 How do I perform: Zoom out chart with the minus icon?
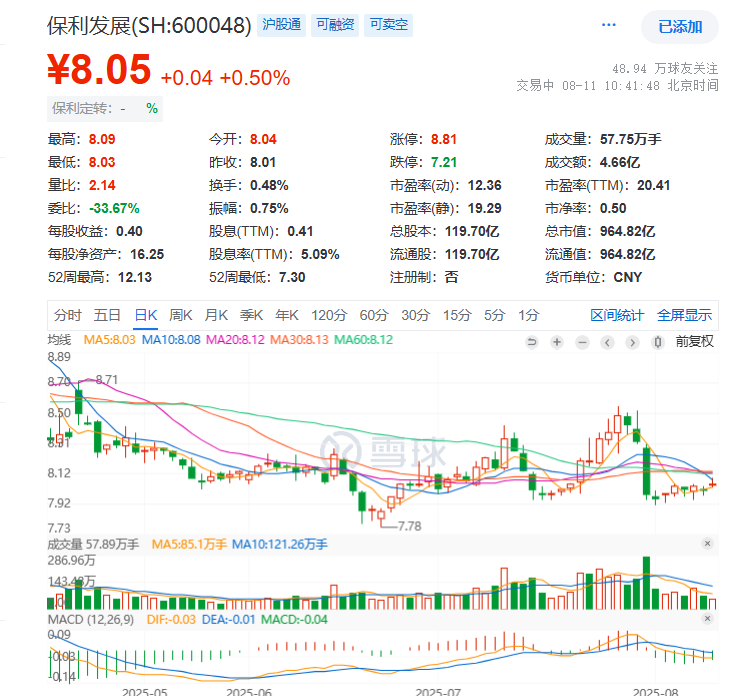[x=583, y=342]
